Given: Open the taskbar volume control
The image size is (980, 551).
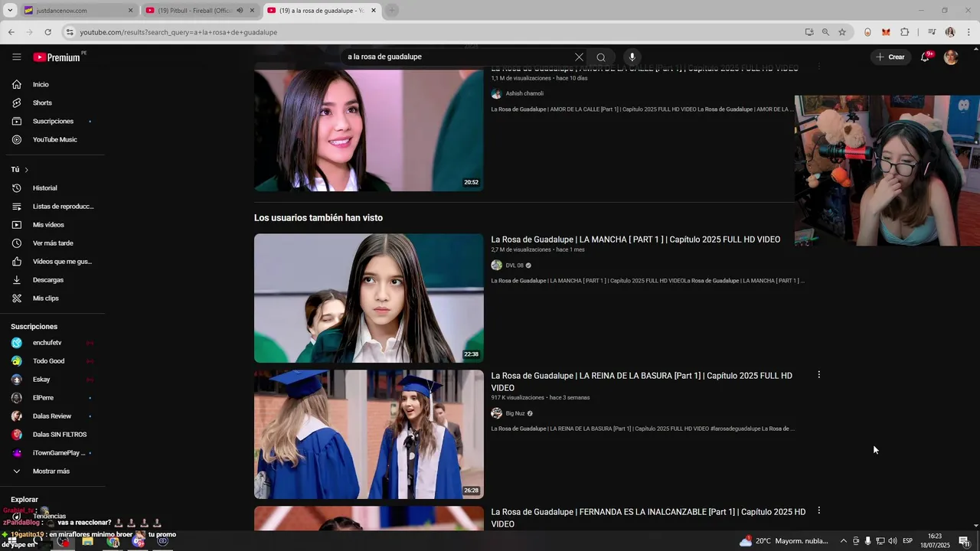Looking at the screenshot, I should pyautogui.click(x=893, y=541).
